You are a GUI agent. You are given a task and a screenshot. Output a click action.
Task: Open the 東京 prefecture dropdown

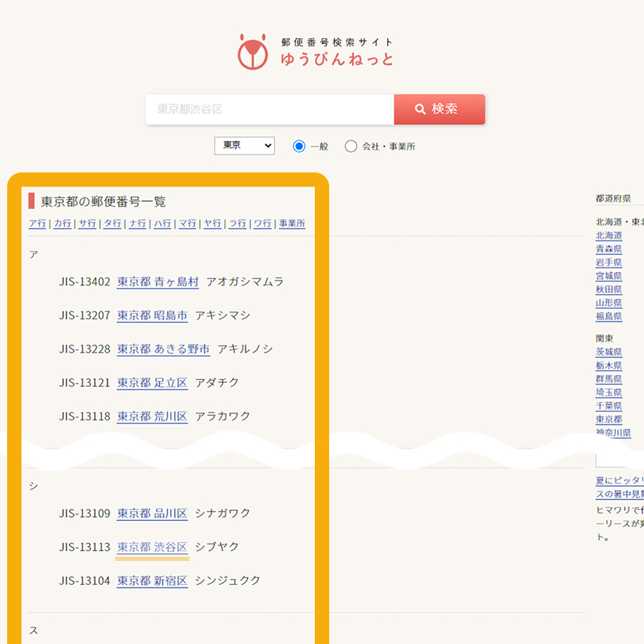coord(244,146)
